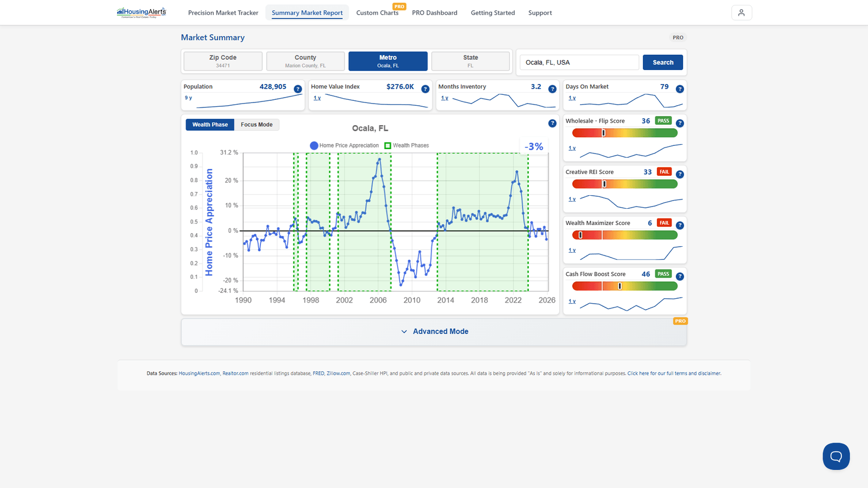Click the Wholesale - Flip Score gradient bar
The width and height of the screenshot is (868, 488).
tap(624, 133)
